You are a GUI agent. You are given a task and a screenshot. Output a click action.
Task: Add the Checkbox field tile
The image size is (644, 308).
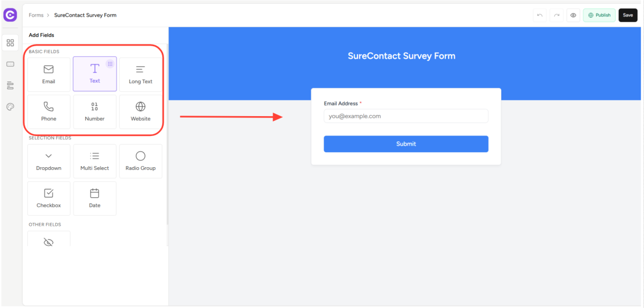tap(49, 198)
